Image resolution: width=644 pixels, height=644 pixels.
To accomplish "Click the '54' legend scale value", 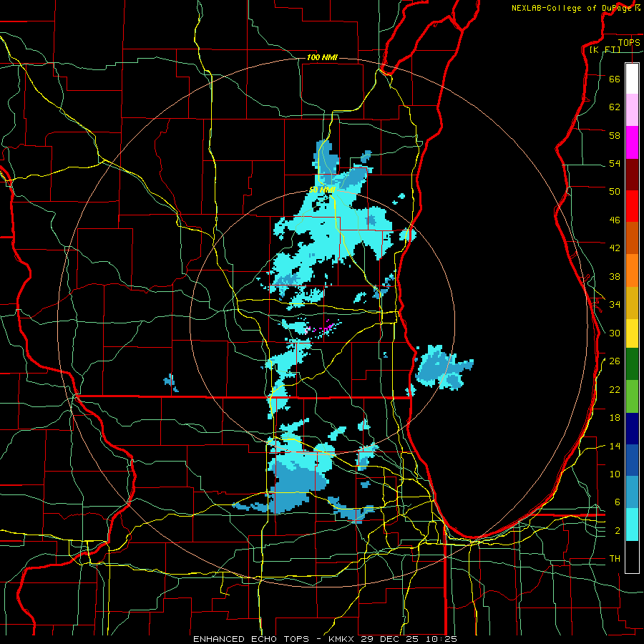I will pyautogui.click(x=615, y=163).
